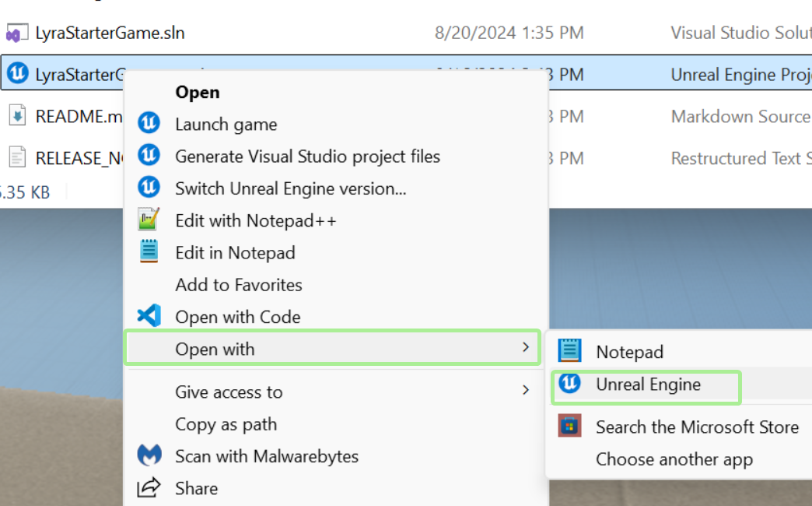Select Give access to
Image resolution: width=812 pixels, height=506 pixels.
point(229,392)
